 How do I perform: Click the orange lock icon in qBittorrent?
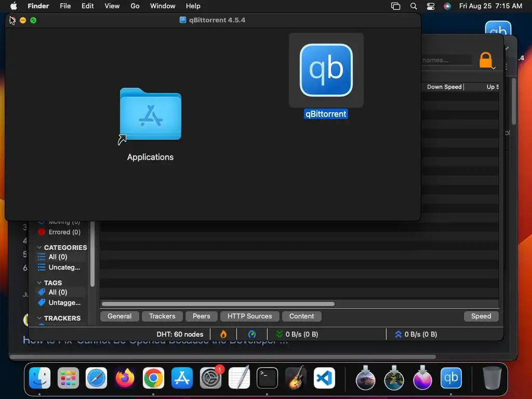(486, 60)
